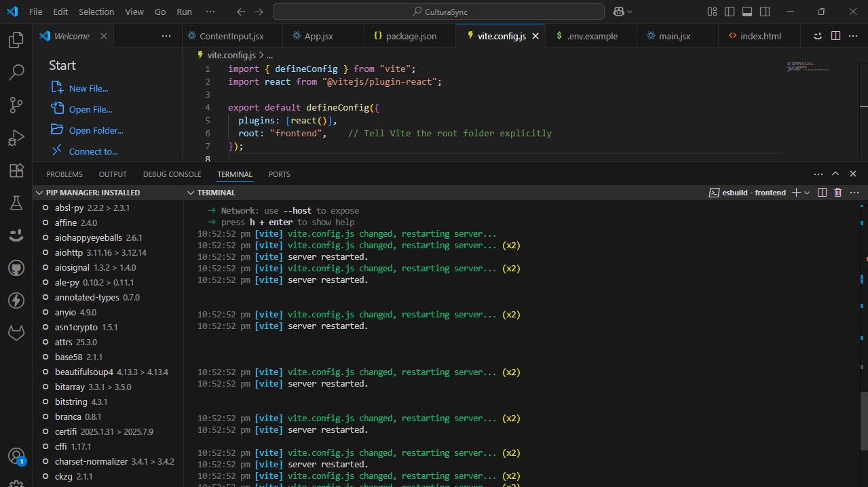Image resolution: width=868 pixels, height=487 pixels.
Task: Open the Explorer view in activity bar
Action: 16,40
